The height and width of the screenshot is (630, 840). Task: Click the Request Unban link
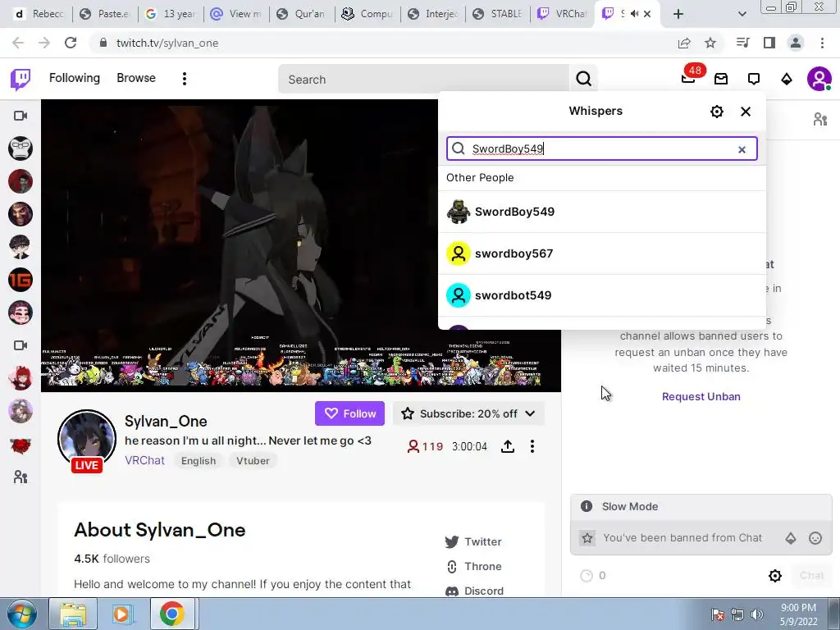tap(701, 396)
